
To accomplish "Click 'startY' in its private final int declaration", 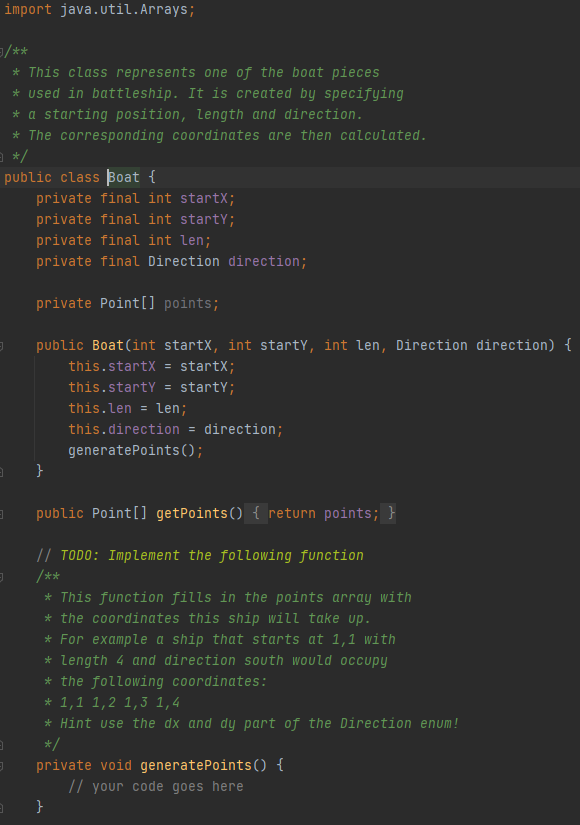I will (x=204, y=219).
